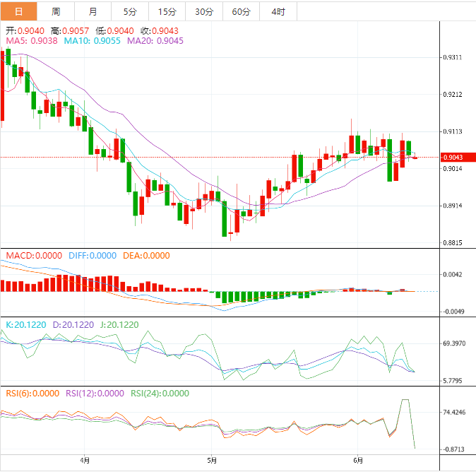Image resolution: width=476 pixels, height=472 pixels.
Task: Click the MACD indicator label
Action: 31,256
